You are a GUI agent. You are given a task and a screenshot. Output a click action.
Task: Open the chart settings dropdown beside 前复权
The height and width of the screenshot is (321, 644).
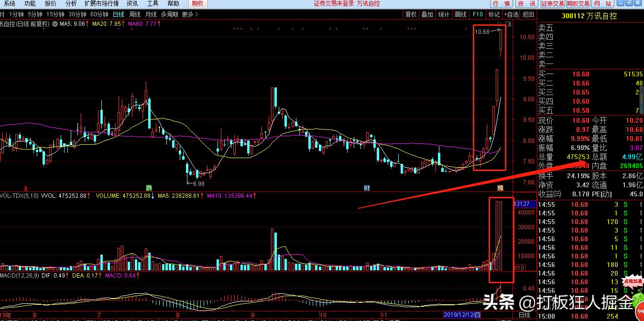(x=55, y=23)
